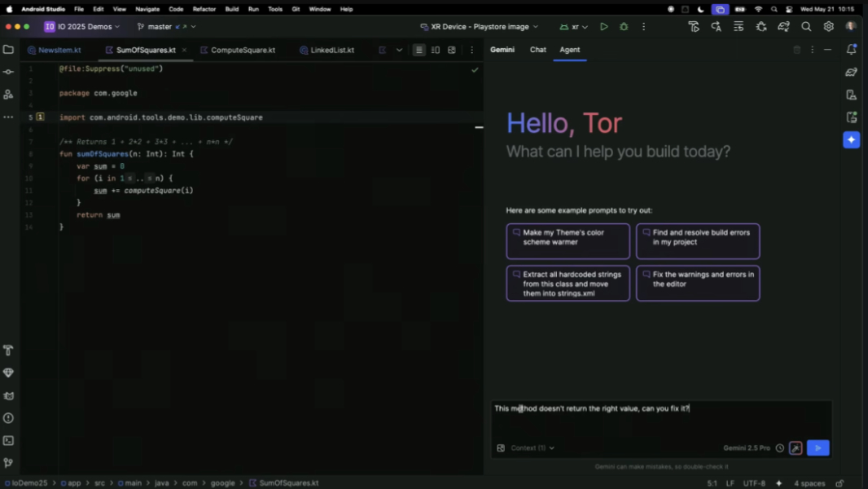
Task: Send the prompt with the blue send button
Action: tap(818, 447)
